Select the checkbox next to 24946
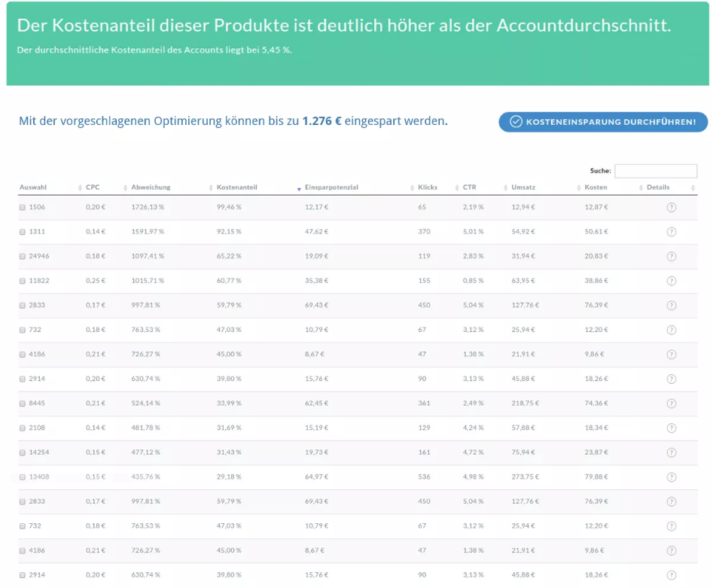Screen dimensions: 713x588 [x=23, y=257]
